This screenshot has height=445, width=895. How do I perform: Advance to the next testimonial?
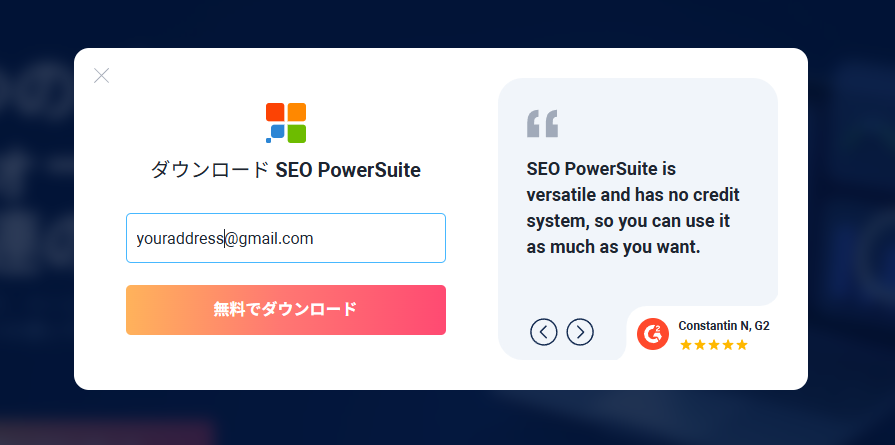coord(580,331)
